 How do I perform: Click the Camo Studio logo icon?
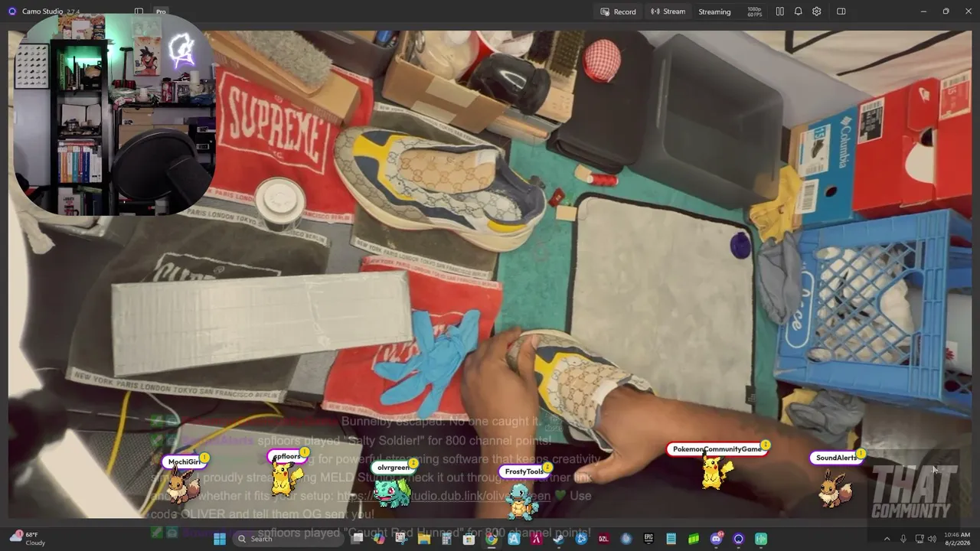tap(12, 11)
